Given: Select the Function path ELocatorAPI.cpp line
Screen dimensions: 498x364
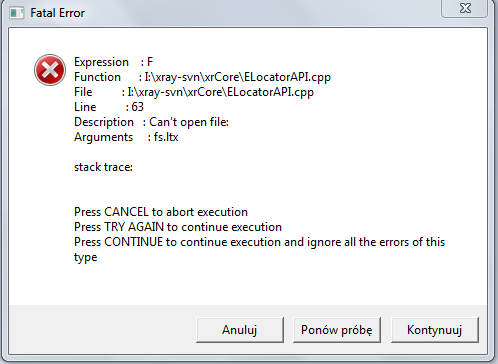Looking at the screenshot, I should 202,77.
